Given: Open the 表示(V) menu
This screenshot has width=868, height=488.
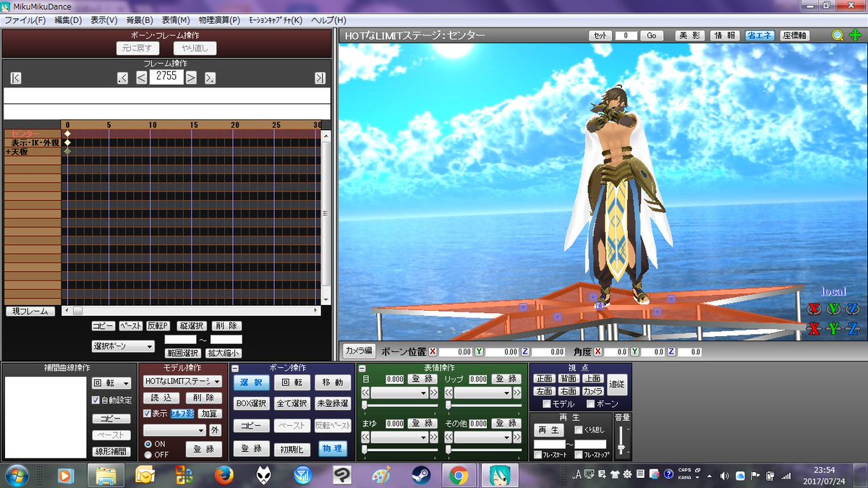Looking at the screenshot, I should tap(105, 20).
